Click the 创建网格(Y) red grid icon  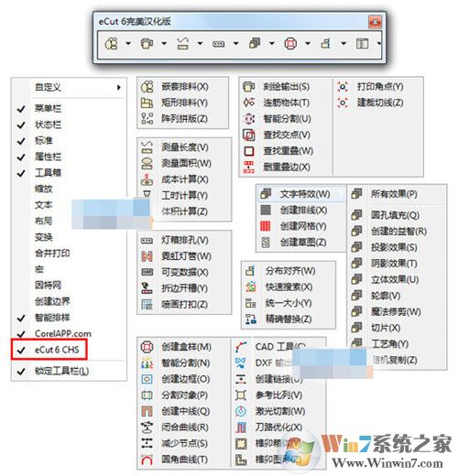[x=266, y=226]
